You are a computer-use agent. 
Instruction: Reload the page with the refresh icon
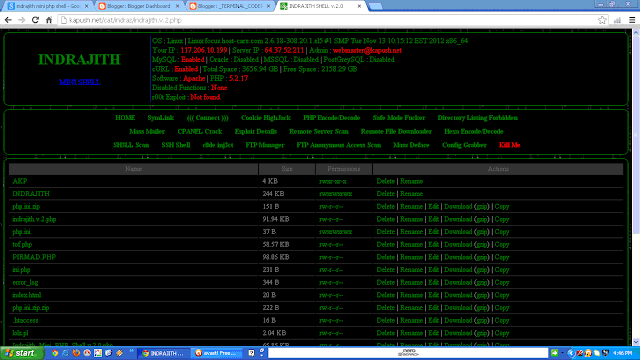[x=36, y=20]
